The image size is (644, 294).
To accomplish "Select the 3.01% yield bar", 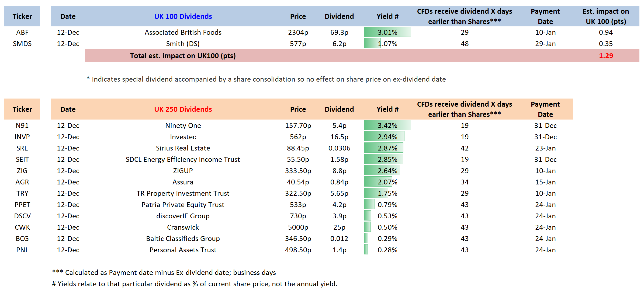I will point(387,32).
